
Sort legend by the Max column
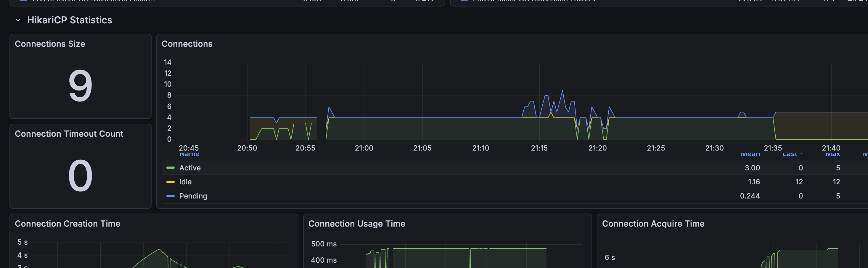tap(832, 154)
